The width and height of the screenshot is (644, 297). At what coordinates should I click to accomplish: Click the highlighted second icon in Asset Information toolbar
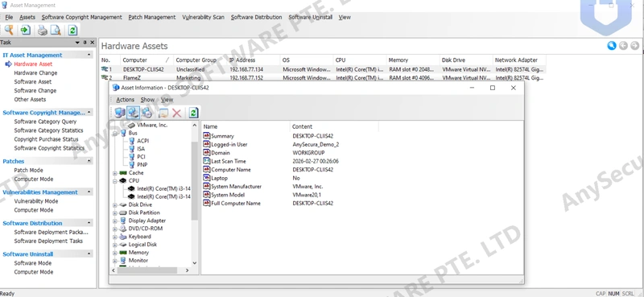[x=133, y=113]
